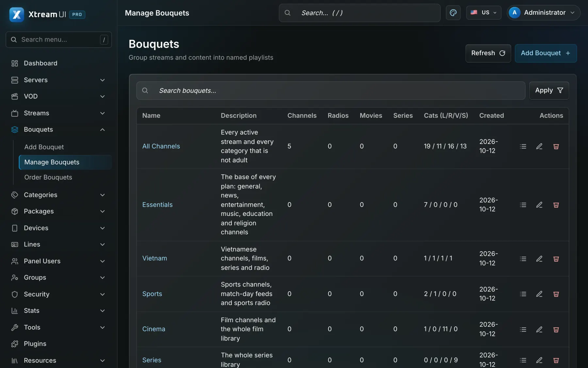Screen dimensions: 588x368
Task: Open the Plugins menu item
Action: [59, 343]
